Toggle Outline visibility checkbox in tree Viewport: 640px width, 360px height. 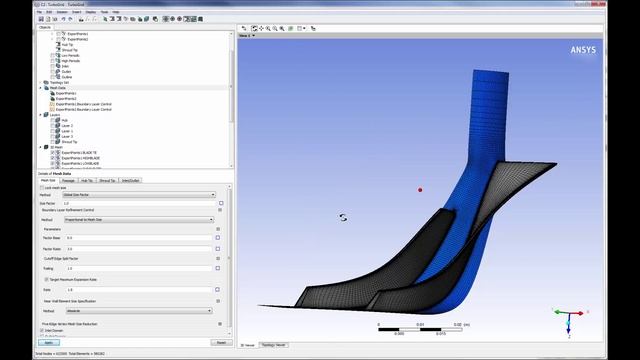coord(53,77)
